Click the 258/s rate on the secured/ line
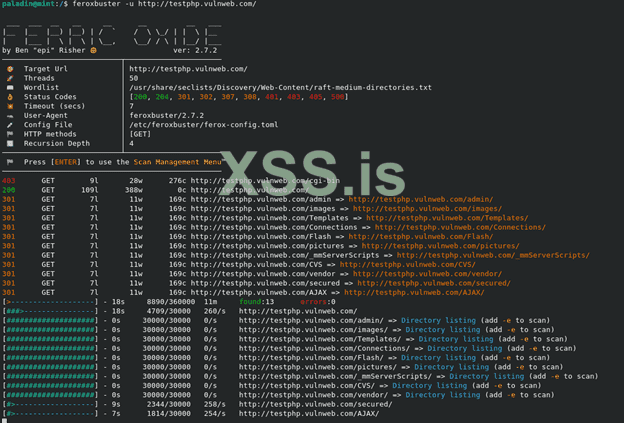Screen dimensions: 624x423 coord(214,404)
